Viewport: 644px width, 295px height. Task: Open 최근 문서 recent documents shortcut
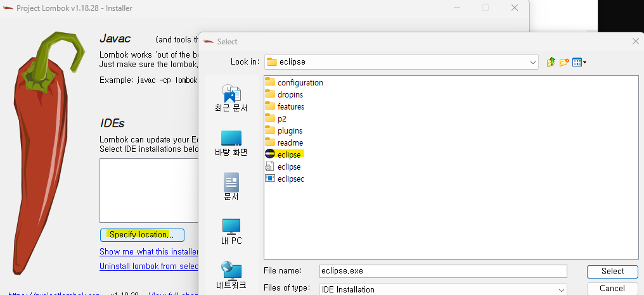coord(231,99)
